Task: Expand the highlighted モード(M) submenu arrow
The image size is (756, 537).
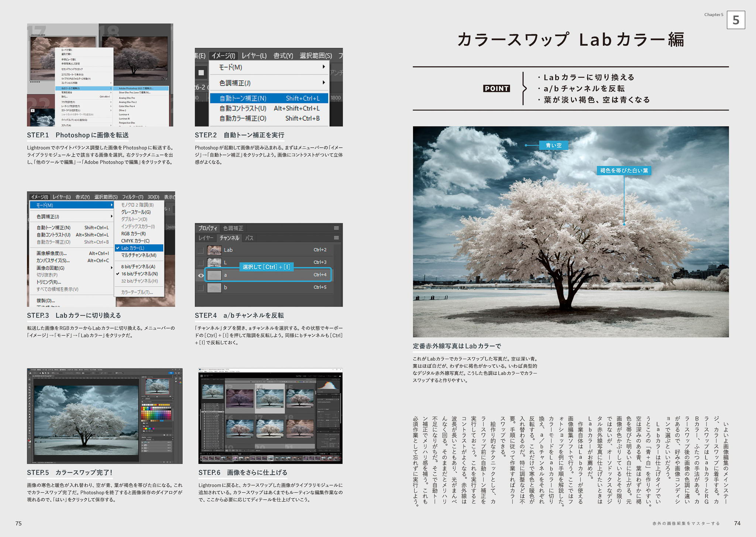Action: pos(111,205)
